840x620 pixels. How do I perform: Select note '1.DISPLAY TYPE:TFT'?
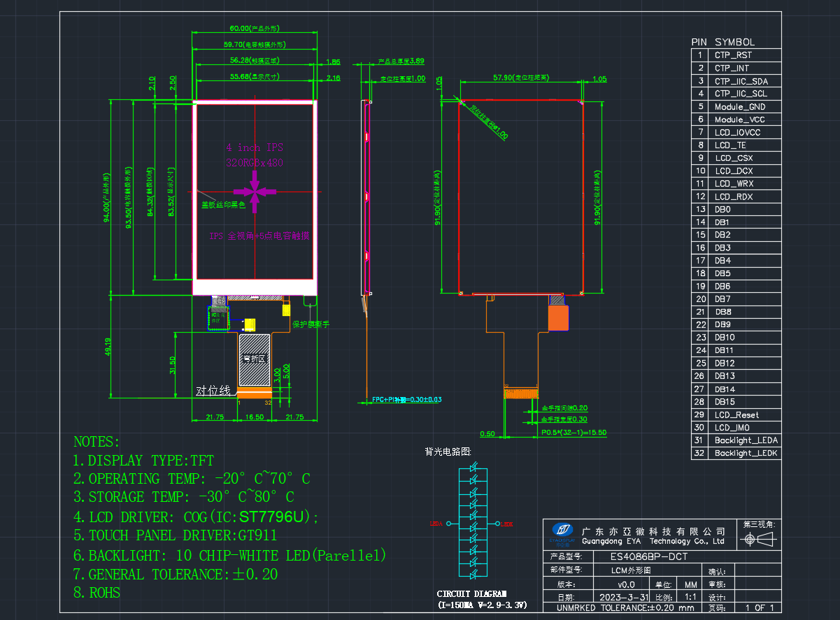pos(143,461)
